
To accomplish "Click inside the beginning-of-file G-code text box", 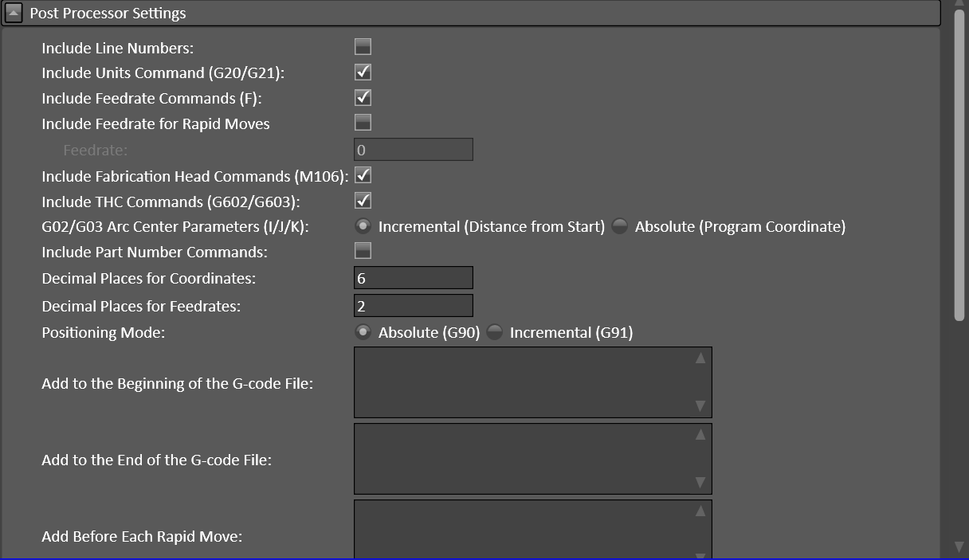I will (526, 382).
